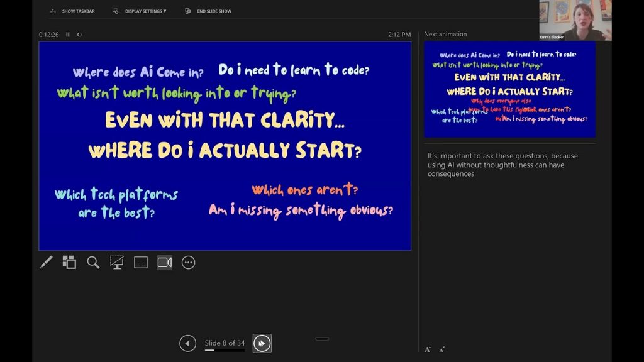
Task: Increase the notes text size
Action: [428, 349]
